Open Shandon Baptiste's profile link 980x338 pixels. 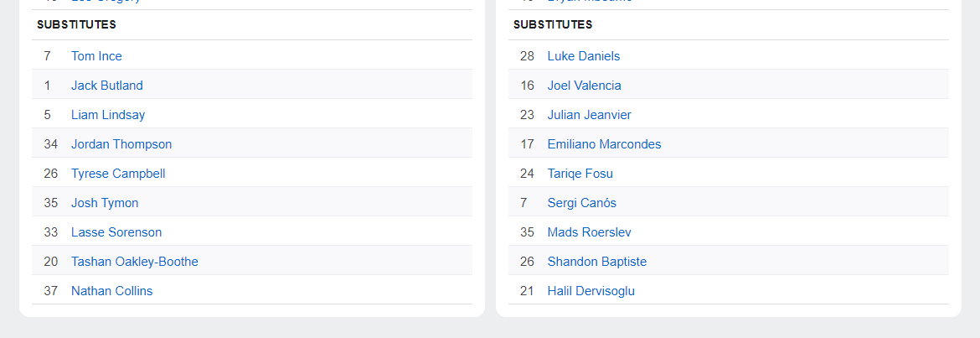coord(596,262)
